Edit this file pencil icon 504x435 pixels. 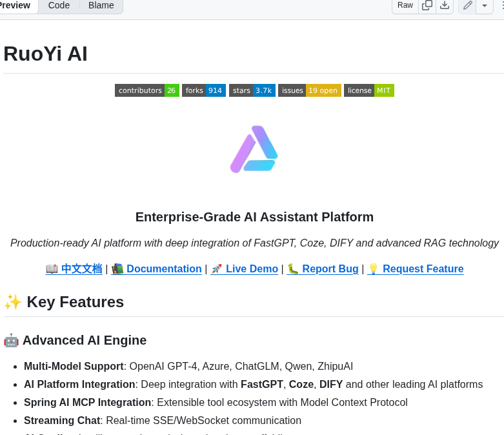pyautogui.click(x=467, y=5)
